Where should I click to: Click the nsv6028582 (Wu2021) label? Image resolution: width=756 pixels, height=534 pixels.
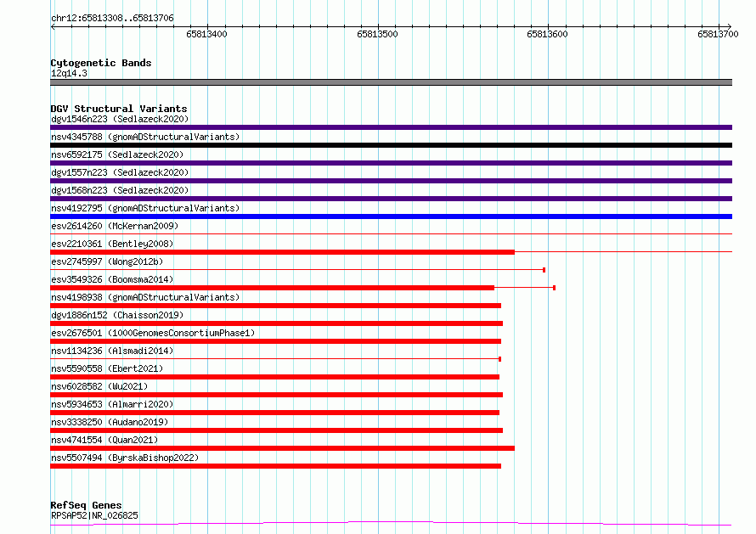pyautogui.click(x=99, y=386)
